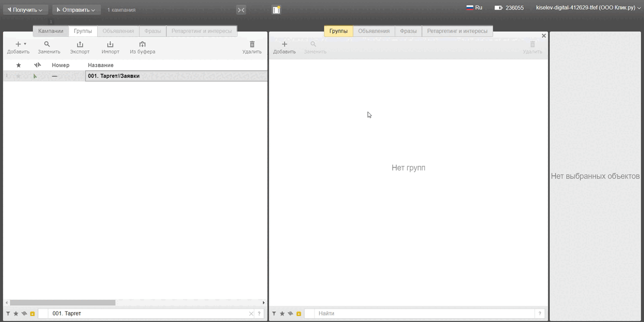The height and width of the screenshot is (322, 644).
Task: Toggle yellow archive filter, left footer
Action: (x=32, y=313)
